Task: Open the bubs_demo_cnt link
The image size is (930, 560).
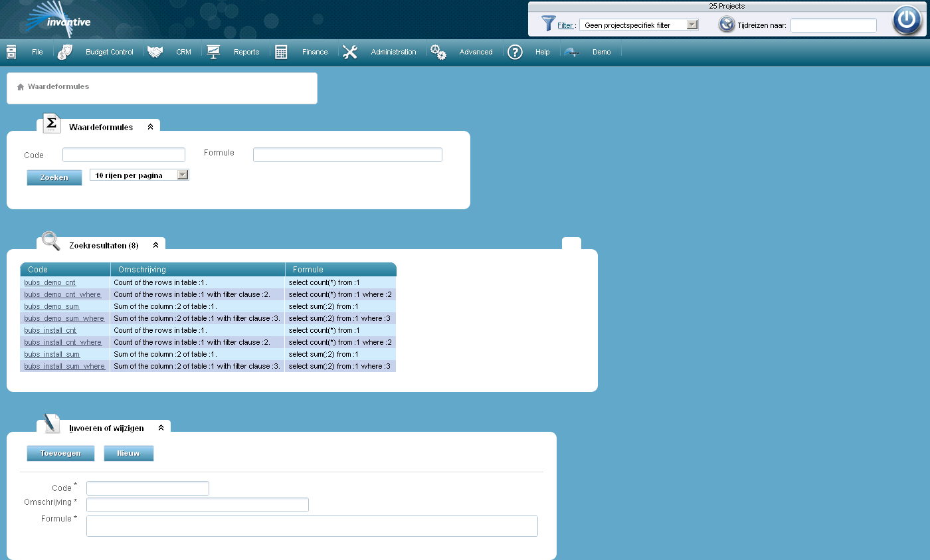Action: click(50, 282)
